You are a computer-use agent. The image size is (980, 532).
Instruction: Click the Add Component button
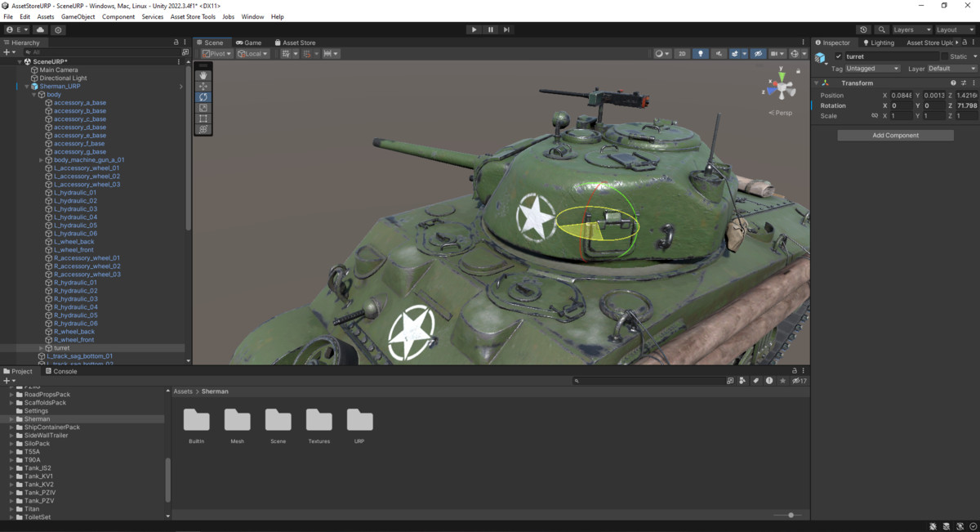coord(895,136)
